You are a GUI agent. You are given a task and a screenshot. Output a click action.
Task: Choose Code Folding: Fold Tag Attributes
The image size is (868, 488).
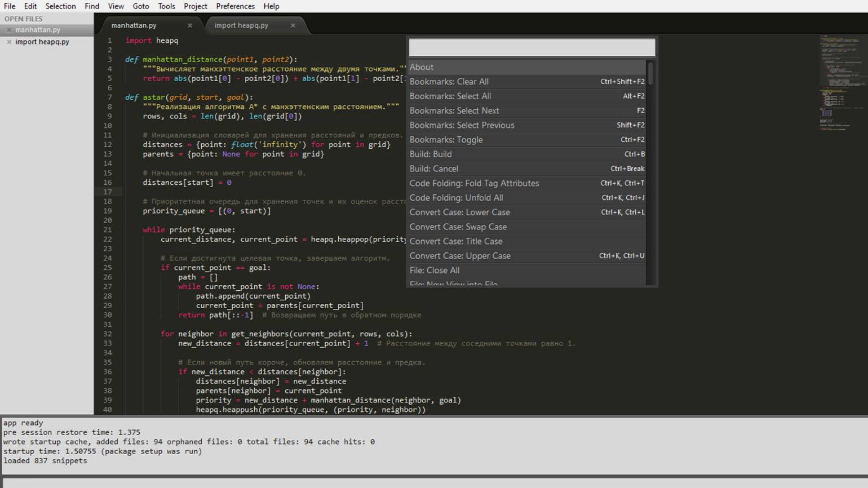click(x=527, y=183)
